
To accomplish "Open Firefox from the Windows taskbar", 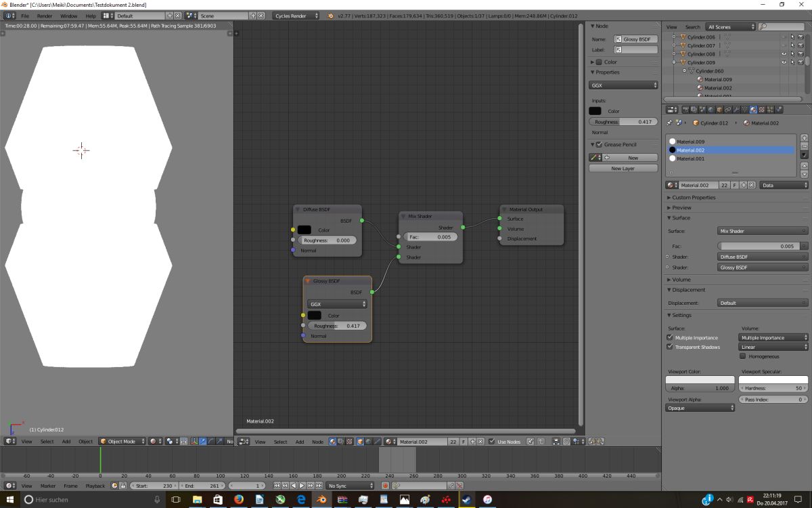I will point(238,499).
